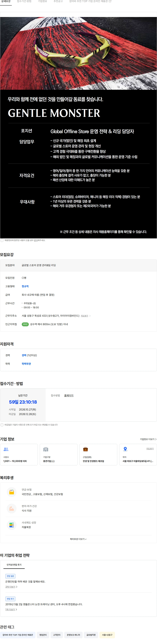Click the 사내제도·성장 benefit icon

click(x=11, y=525)
